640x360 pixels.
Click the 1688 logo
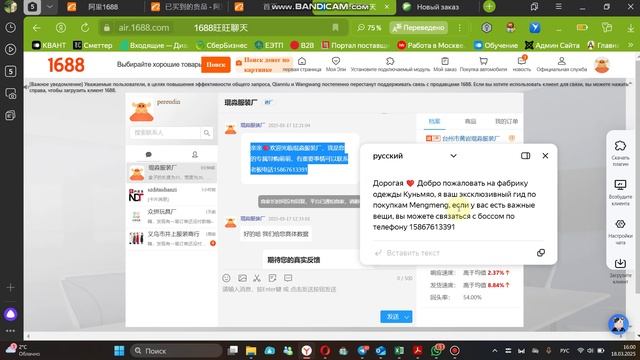coord(66,64)
